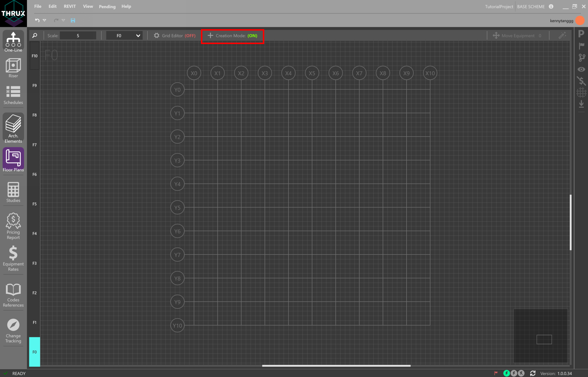Expand the redo history dropdown arrow
The image size is (588, 377).
tap(63, 20)
